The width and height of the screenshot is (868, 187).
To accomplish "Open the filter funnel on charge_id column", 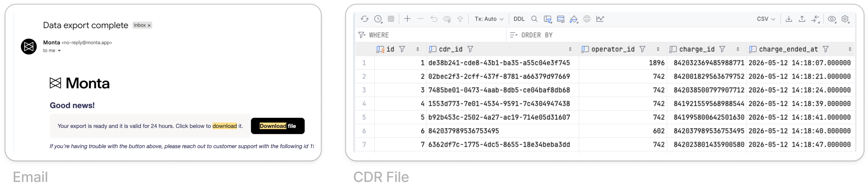I will (x=722, y=49).
